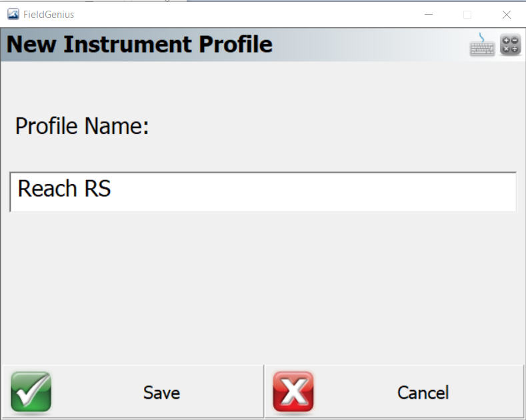Open the on-screen keyboard icon
526x420 pixels.
click(x=482, y=45)
